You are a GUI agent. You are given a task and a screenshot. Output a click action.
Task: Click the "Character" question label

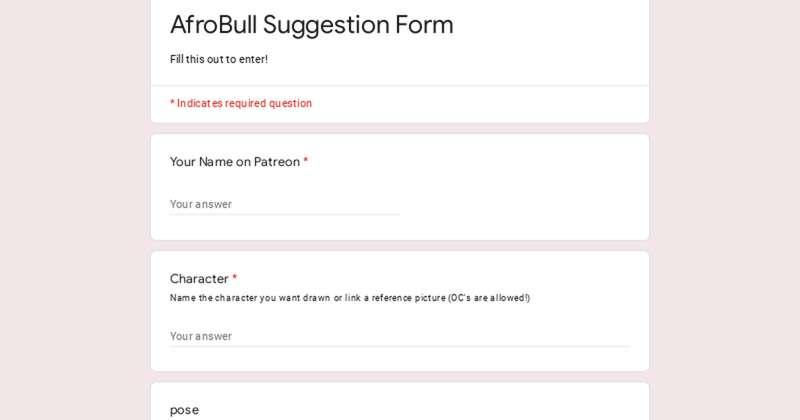pos(199,279)
